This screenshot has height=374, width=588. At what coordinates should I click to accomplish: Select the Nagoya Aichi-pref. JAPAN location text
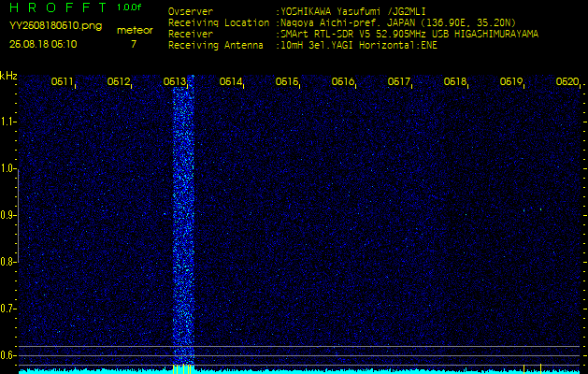(398, 22)
